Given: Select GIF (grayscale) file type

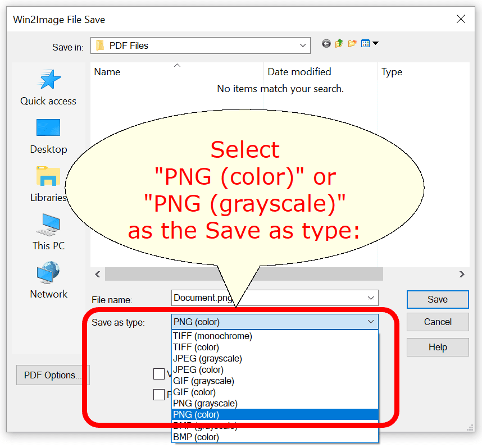Looking at the screenshot, I should 275,381.
